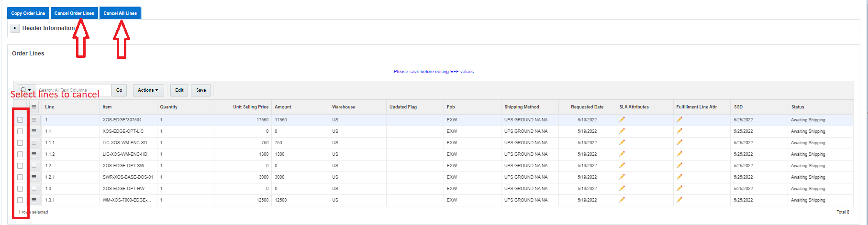Open the Actions dropdown menu
Screen dimensions: 868x225
point(148,90)
